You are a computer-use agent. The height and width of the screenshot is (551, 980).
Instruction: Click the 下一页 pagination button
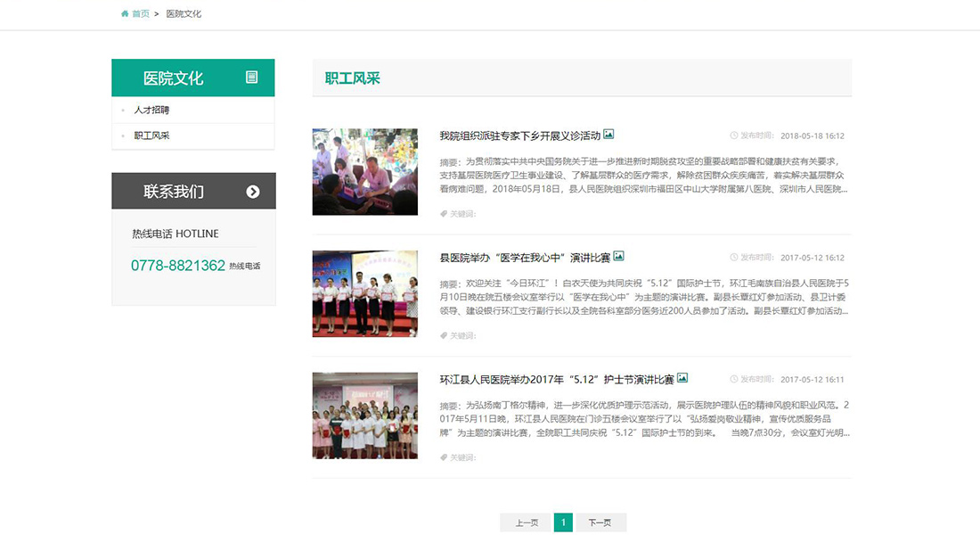tap(600, 522)
